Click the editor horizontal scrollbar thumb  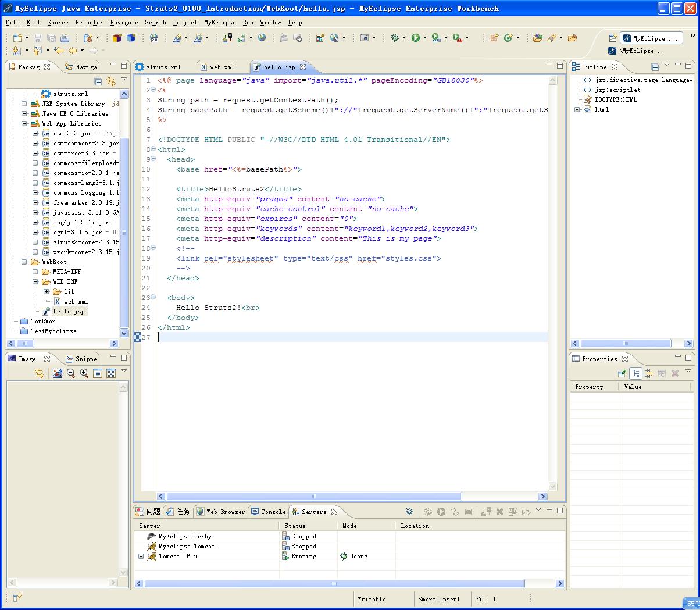tap(314, 497)
